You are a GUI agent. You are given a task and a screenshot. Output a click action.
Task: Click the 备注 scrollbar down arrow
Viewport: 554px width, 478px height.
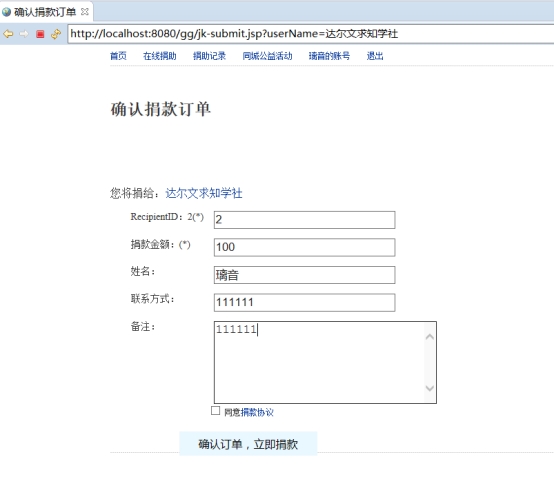click(x=430, y=388)
